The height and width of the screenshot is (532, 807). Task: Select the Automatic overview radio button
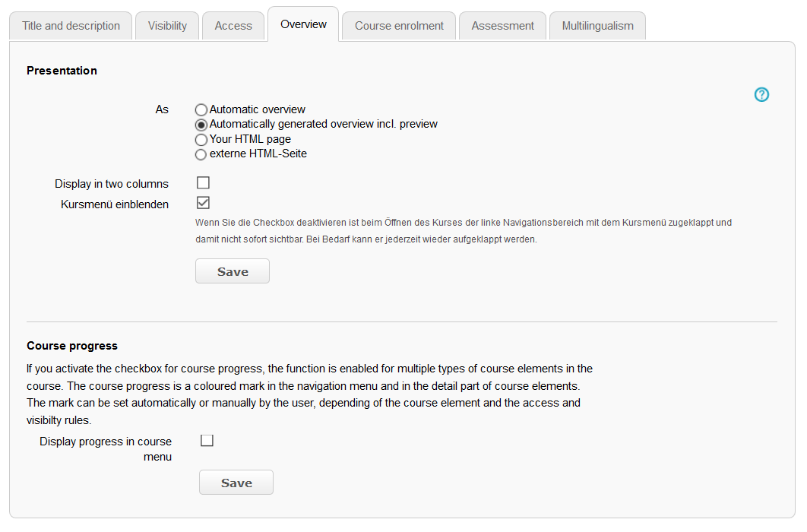coord(201,109)
